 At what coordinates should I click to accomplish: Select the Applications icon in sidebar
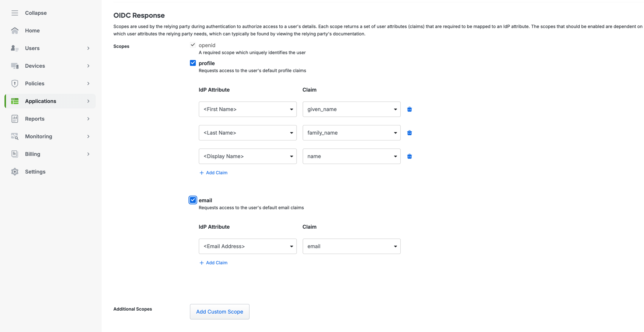click(15, 101)
